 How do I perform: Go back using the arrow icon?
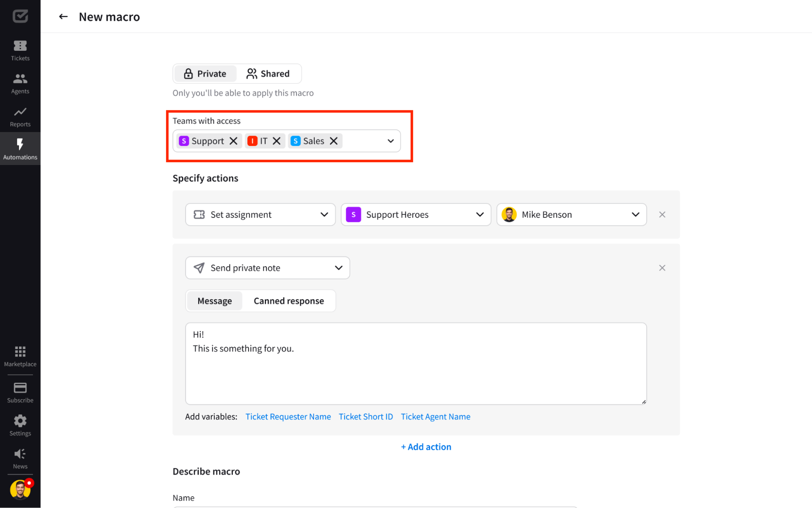click(x=63, y=17)
